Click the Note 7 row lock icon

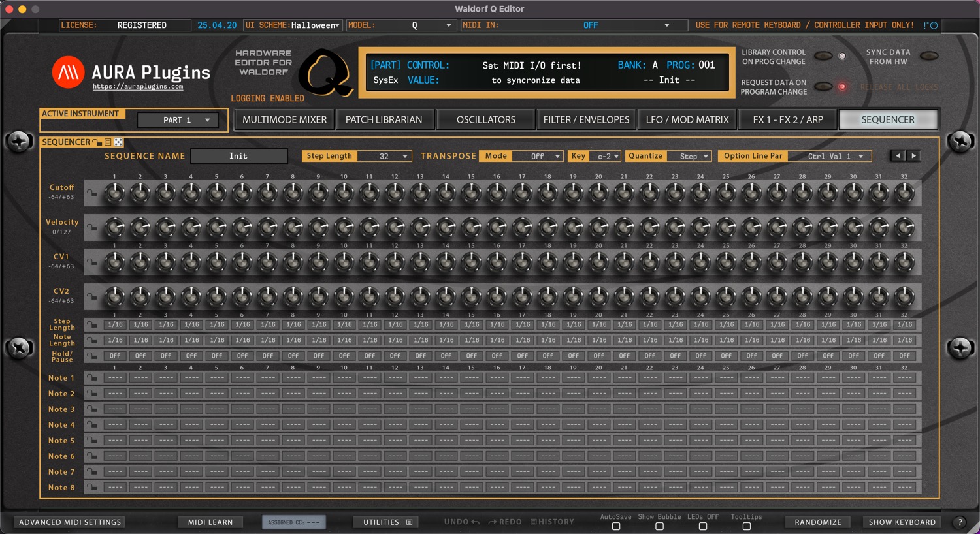coord(93,472)
